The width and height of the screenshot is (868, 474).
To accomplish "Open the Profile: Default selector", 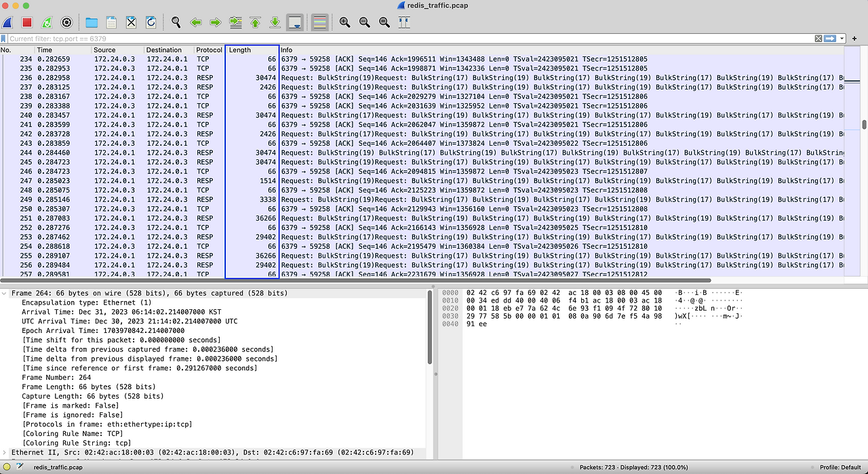I will [x=840, y=467].
